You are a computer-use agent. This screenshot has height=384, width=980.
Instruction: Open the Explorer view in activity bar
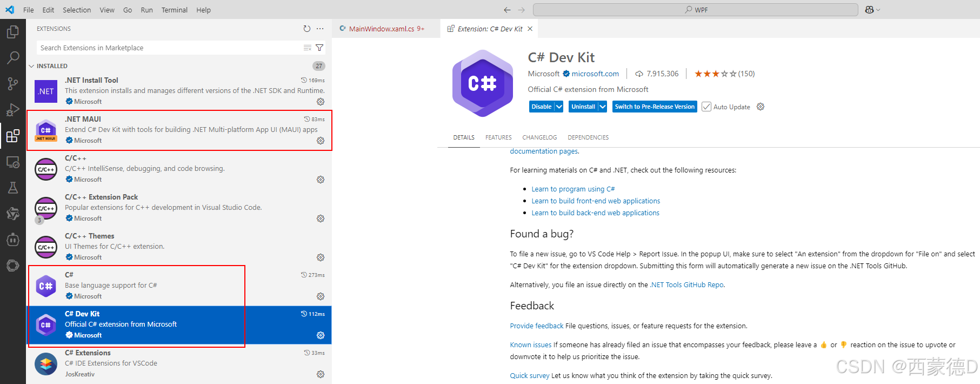click(12, 32)
